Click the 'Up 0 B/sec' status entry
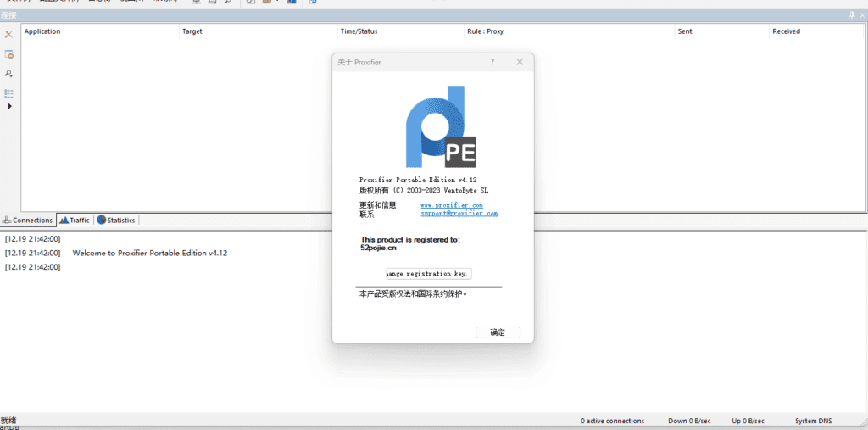The width and height of the screenshot is (868, 430). [748, 421]
